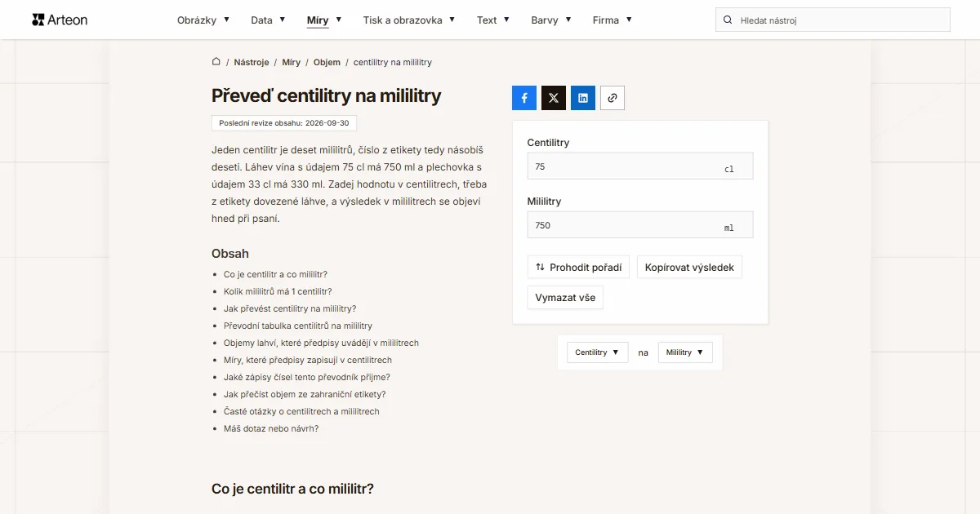Jump to Co je centilitr a co mililitr?

pos(275,274)
